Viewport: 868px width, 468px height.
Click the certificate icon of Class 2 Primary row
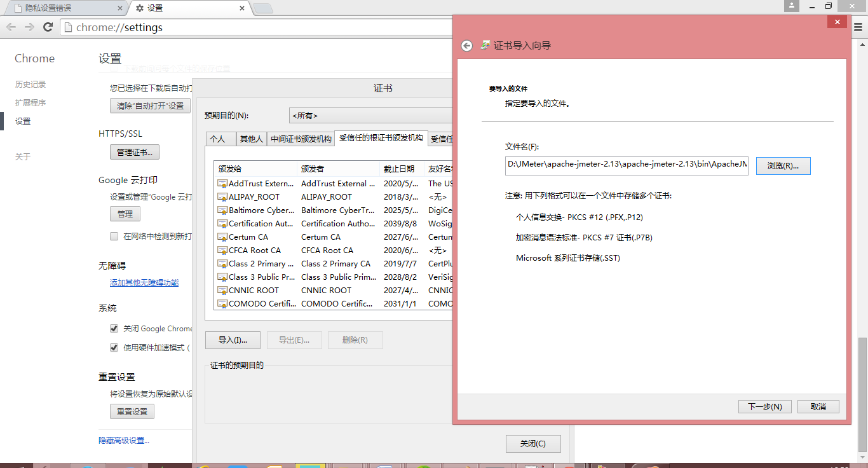pos(222,264)
